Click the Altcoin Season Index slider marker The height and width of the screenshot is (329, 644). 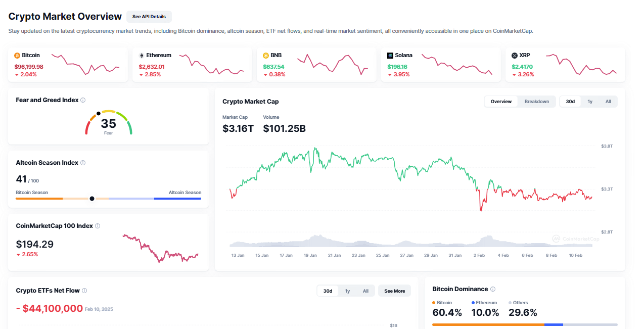(91, 199)
